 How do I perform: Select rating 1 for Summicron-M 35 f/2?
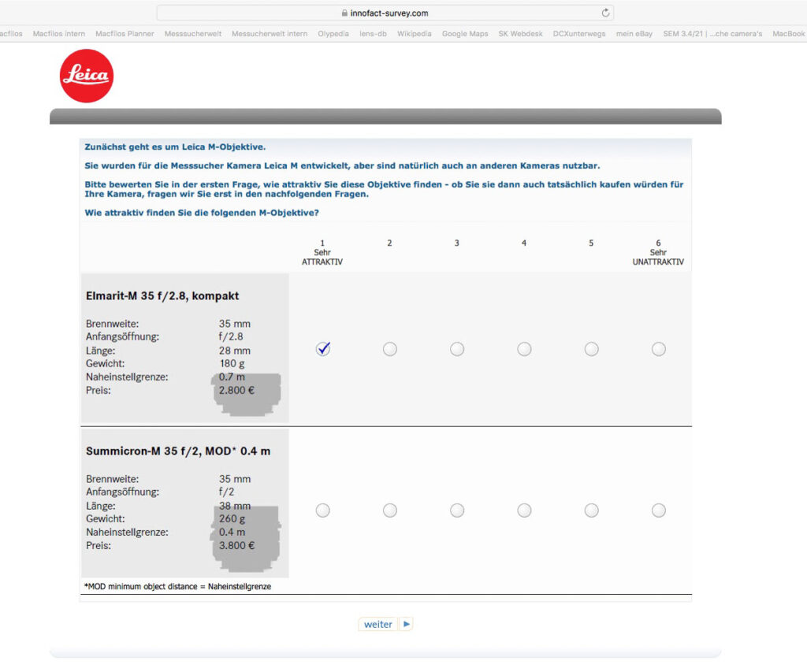pos(322,510)
